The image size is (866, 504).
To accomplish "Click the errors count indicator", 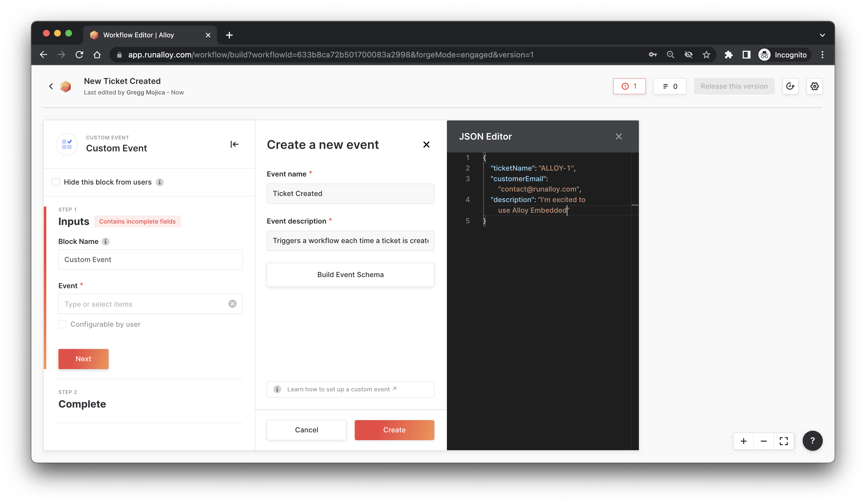I will (629, 86).
